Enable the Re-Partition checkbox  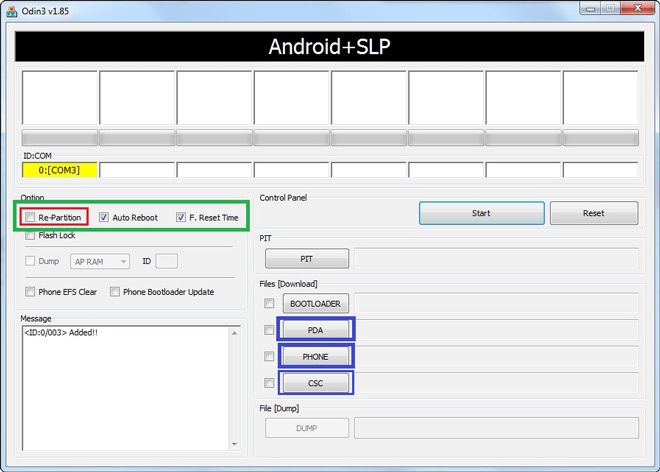coord(30,217)
